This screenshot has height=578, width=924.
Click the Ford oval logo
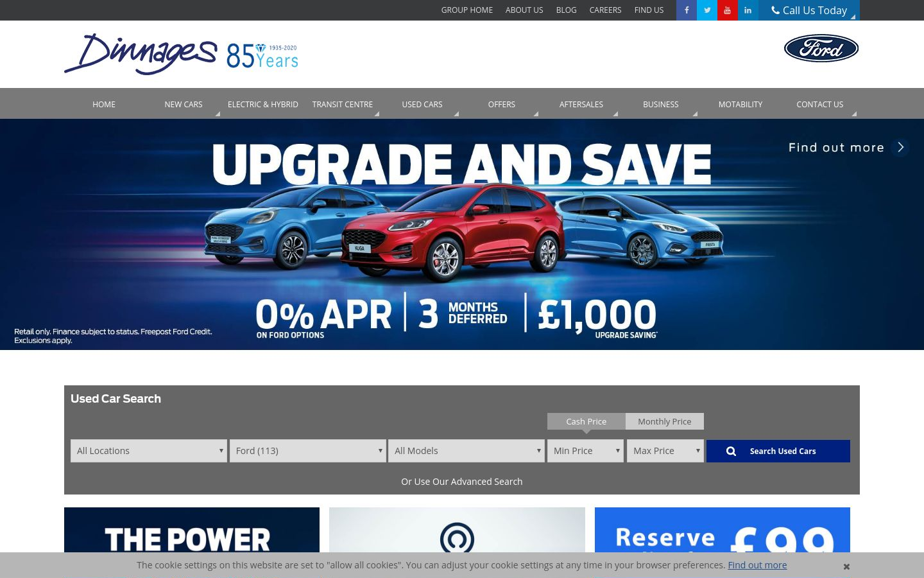821,48
